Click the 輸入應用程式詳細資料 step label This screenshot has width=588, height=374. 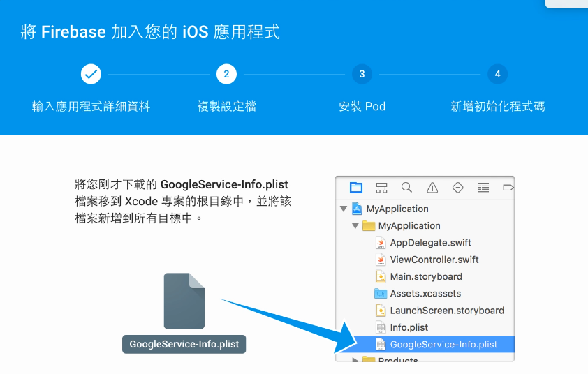pyautogui.click(x=91, y=107)
